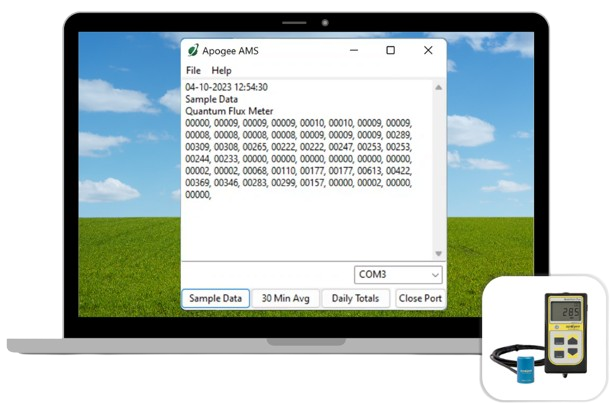612x408 pixels.
Task: Click the 'Sample Data' output line
Action: coord(212,99)
